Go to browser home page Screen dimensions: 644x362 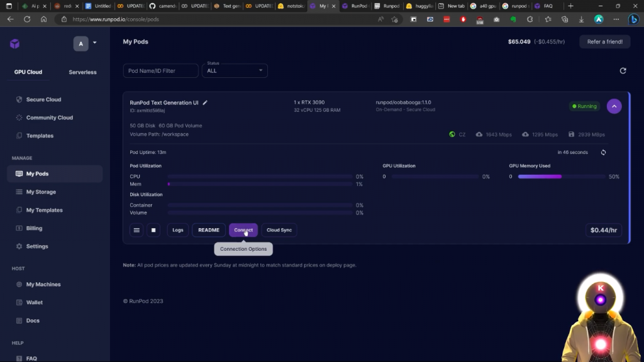click(x=43, y=19)
